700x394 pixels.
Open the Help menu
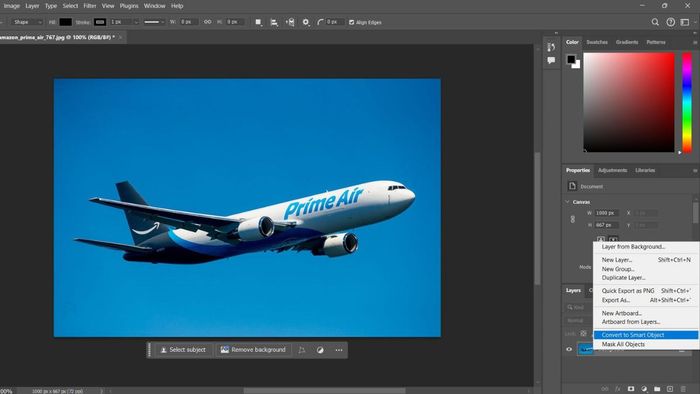tap(177, 6)
